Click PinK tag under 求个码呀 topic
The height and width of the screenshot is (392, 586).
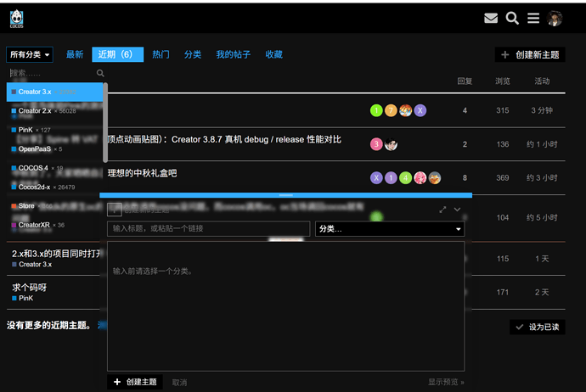[22, 299]
